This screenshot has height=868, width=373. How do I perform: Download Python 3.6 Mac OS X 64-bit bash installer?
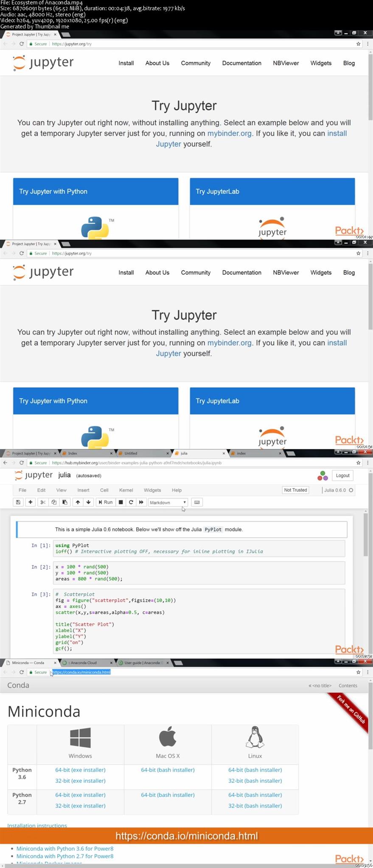[x=168, y=770]
